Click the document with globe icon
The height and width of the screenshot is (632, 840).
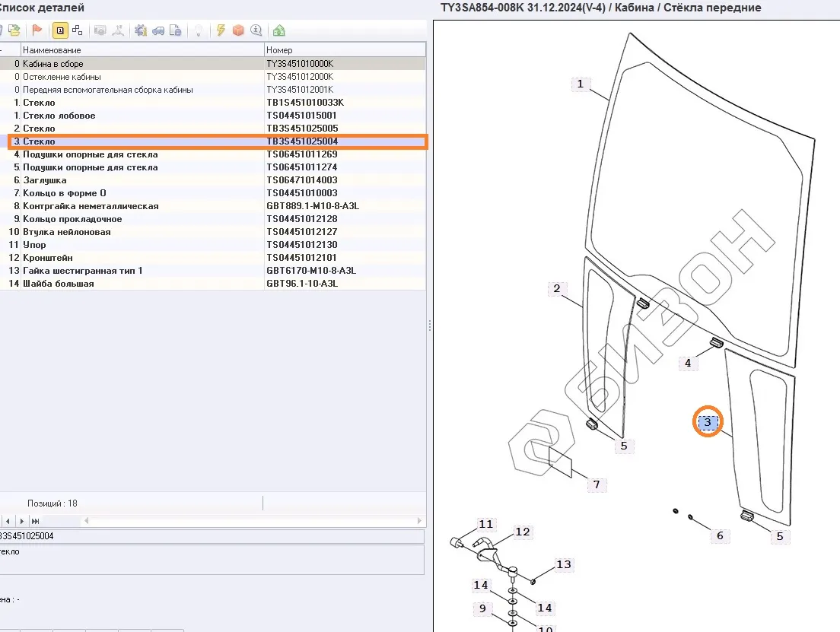pyautogui.click(x=176, y=30)
